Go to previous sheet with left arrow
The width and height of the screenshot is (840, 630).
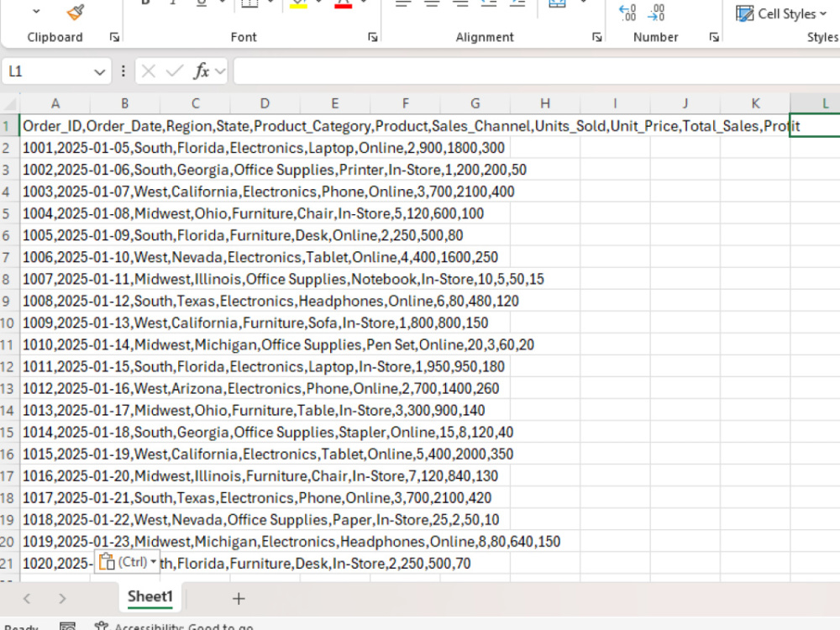(x=27, y=598)
